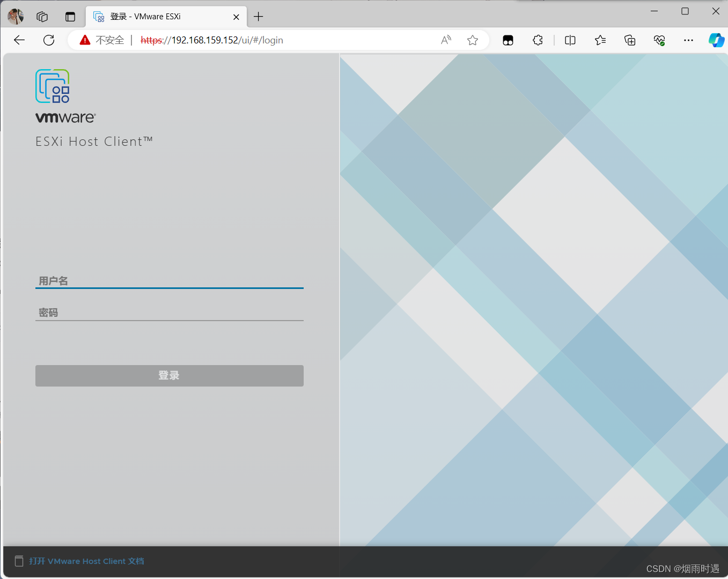Close the Edge browser window

(x=716, y=11)
